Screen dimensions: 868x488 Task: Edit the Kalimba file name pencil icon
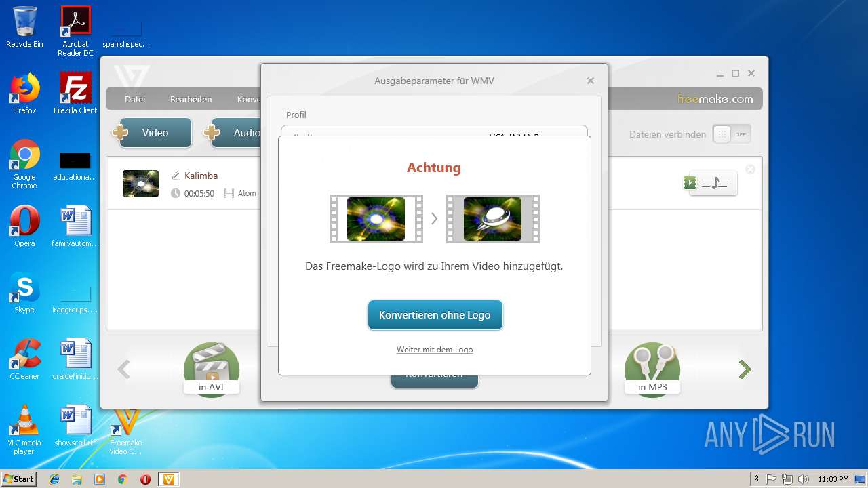(175, 176)
